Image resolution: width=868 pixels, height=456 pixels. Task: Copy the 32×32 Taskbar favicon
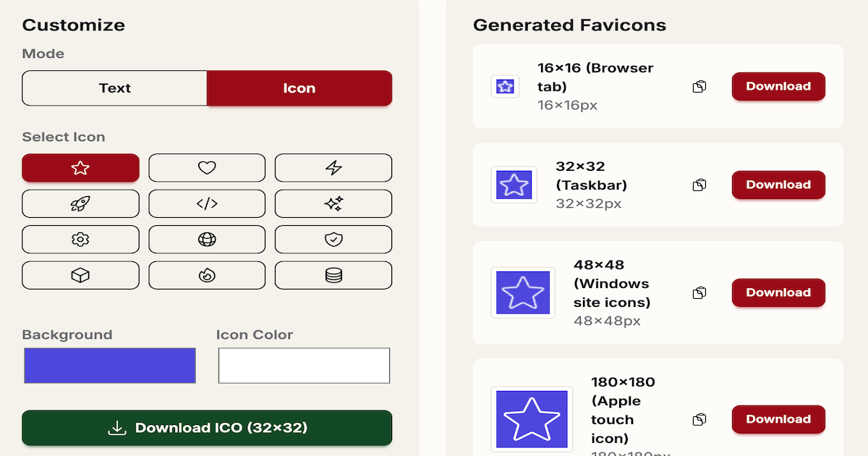tap(699, 185)
